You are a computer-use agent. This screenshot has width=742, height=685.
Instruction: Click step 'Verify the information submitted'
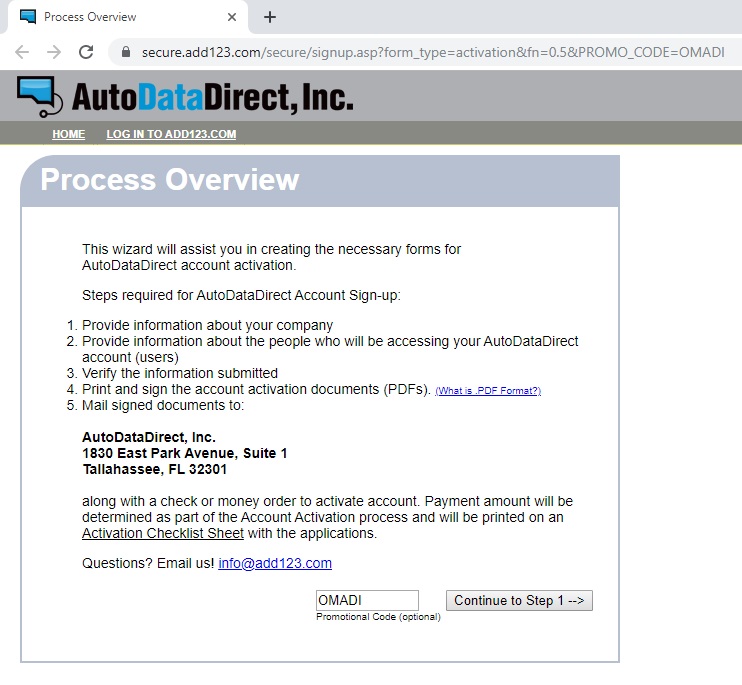coord(180,373)
